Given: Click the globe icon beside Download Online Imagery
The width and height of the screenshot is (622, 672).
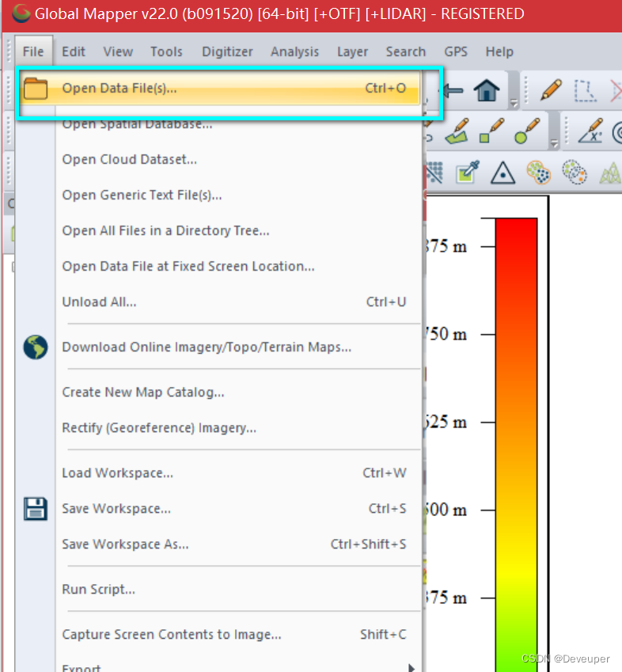Looking at the screenshot, I should (36, 347).
